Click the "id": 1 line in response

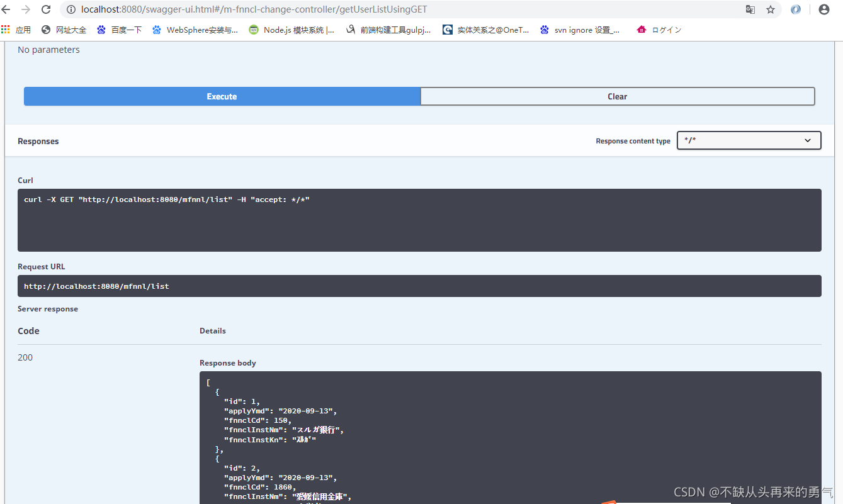point(242,401)
